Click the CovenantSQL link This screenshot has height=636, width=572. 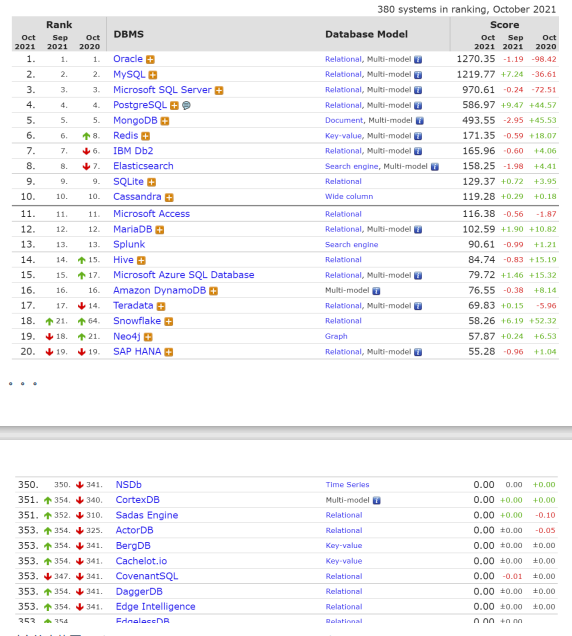[x=147, y=576]
